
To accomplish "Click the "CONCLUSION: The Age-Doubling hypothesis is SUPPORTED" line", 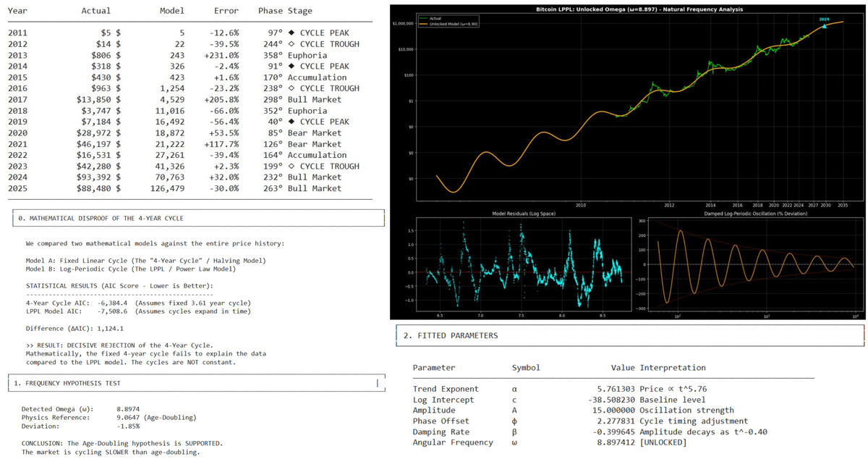I will pyautogui.click(x=122, y=443).
